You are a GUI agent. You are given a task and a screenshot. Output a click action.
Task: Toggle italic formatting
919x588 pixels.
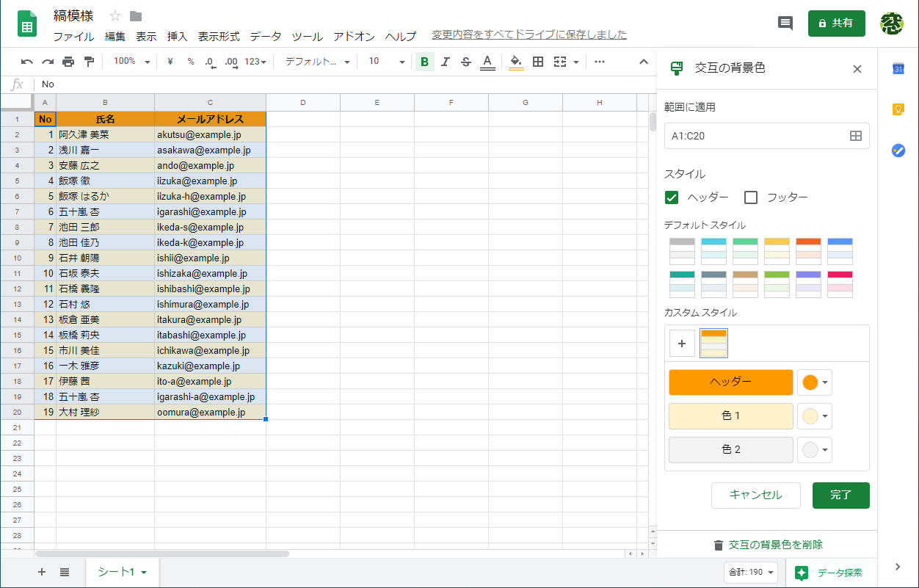tap(446, 62)
